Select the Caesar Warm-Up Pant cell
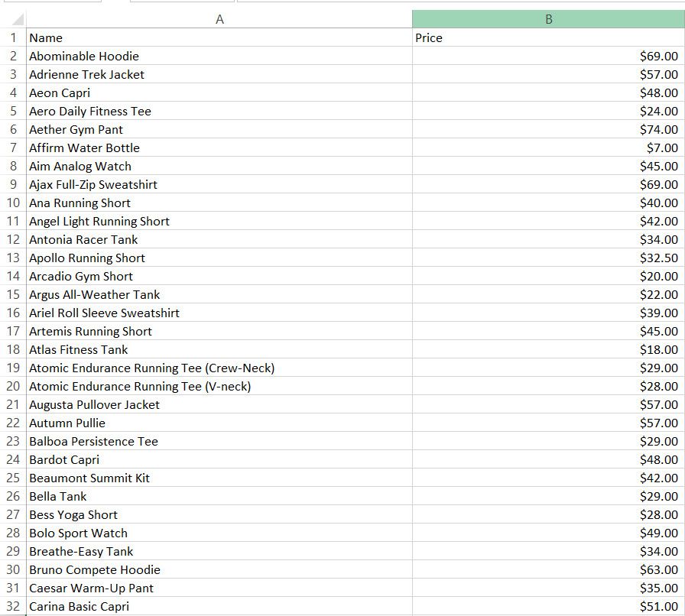Viewport: 685px width, 616px height. point(219,588)
